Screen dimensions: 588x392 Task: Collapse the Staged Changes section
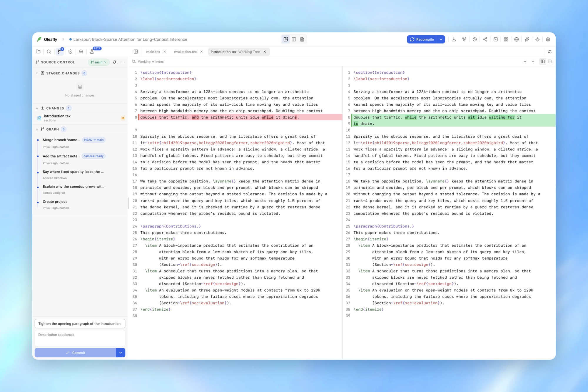(37, 73)
